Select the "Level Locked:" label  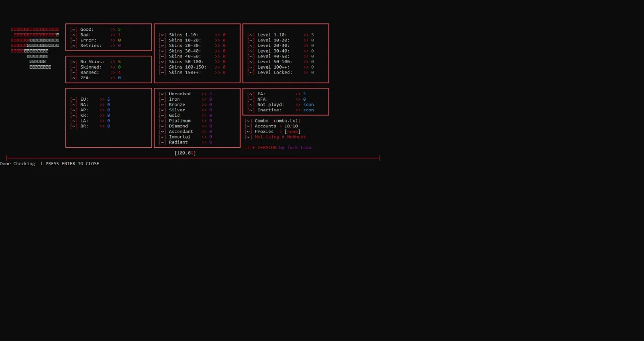275,72
